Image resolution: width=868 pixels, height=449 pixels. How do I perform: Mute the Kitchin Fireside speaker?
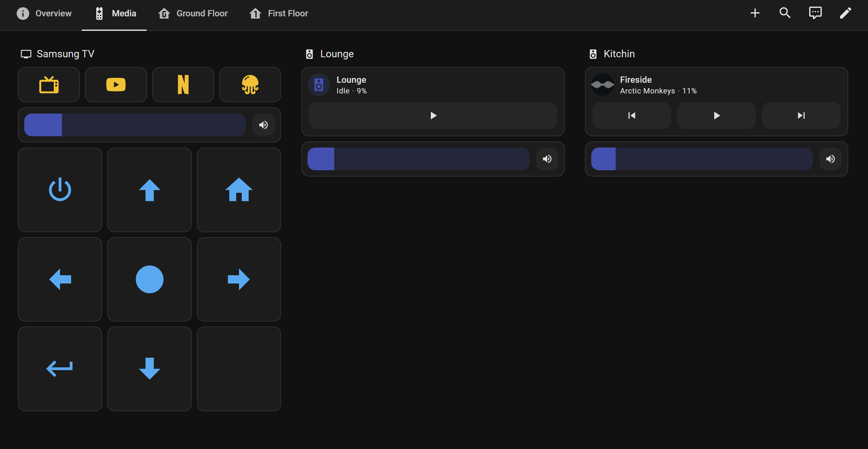tap(831, 159)
